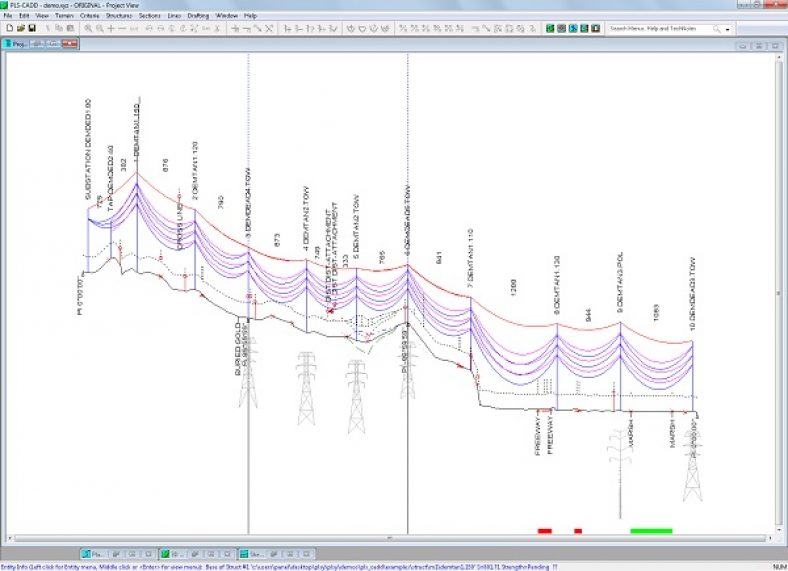Open the Structures menu
Viewport: 788px width, 571px height.
pyautogui.click(x=118, y=16)
